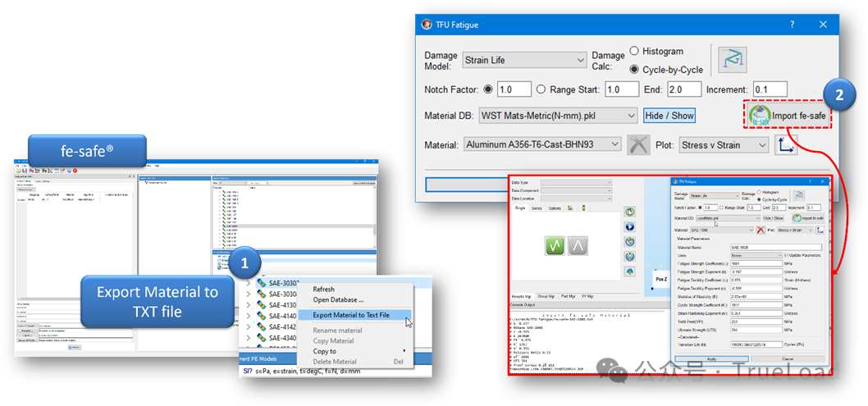Switch to the Series tab in the inset
Screen dimensions: 868x406
coord(537,208)
